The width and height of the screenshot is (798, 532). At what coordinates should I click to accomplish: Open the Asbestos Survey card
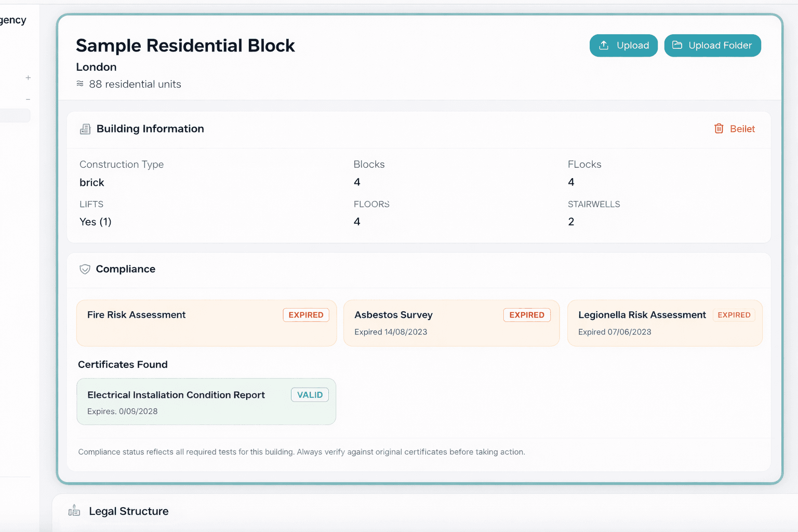coord(451,323)
